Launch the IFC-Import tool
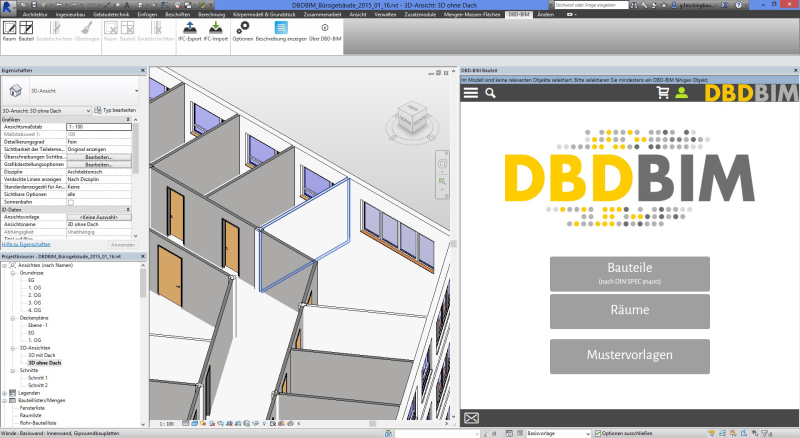Image resolution: width=800 pixels, height=438 pixels. [x=216, y=31]
